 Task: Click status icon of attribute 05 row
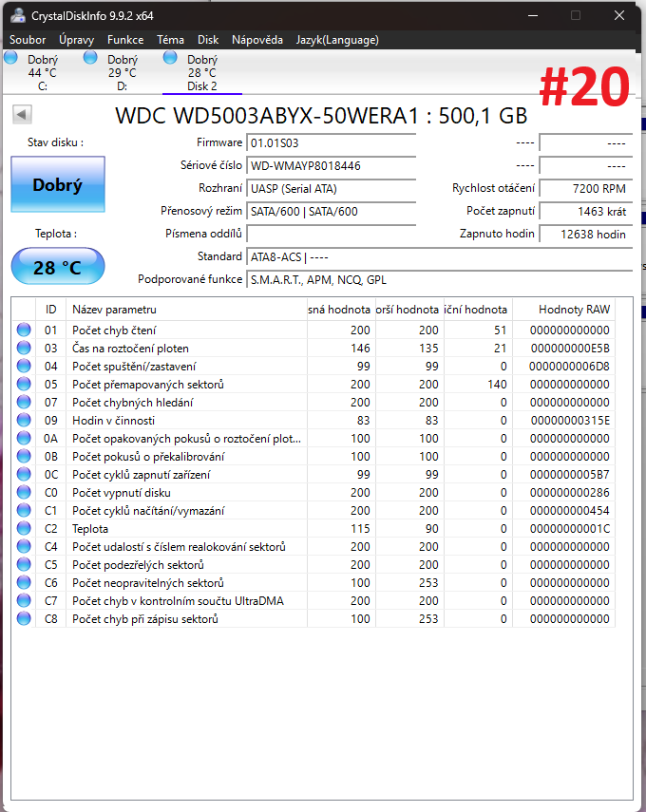pyautogui.click(x=24, y=384)
